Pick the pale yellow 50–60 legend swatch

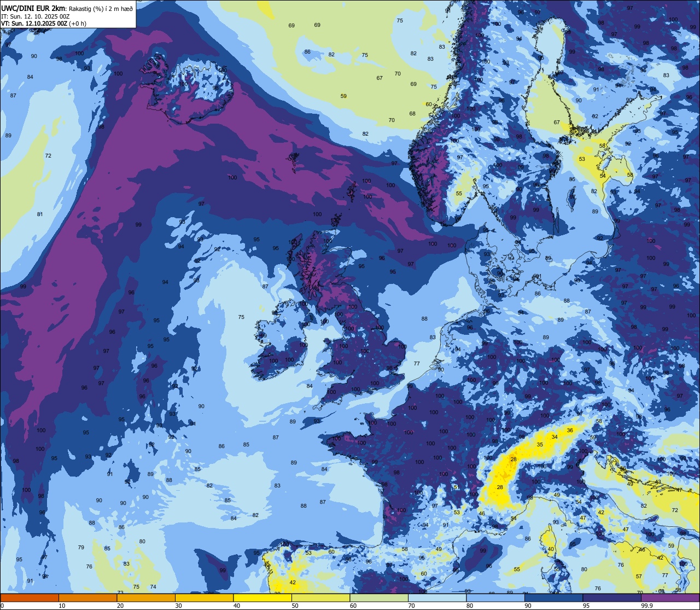pos(321,597)
